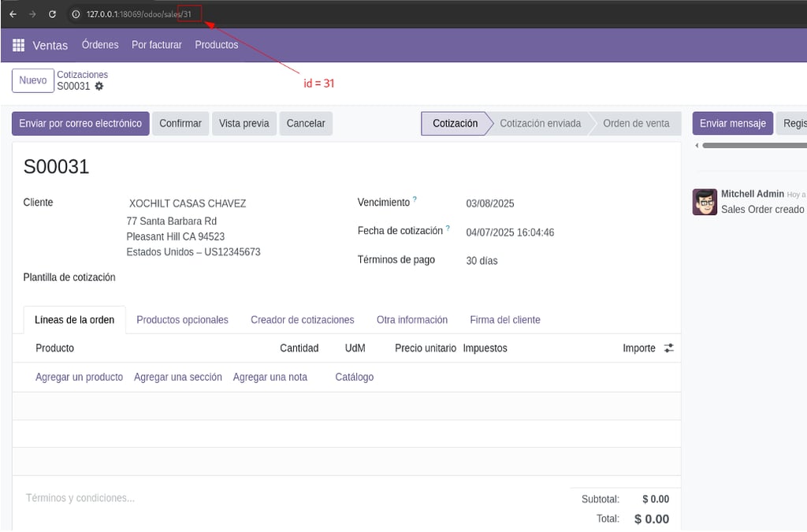807x532 pixels.
Task: Click help tooltip next to Fecha de cotización
Action: point(448,228)
